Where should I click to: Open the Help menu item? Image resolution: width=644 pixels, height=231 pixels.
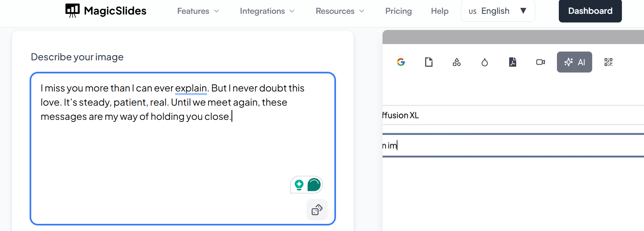coord(440,11)
